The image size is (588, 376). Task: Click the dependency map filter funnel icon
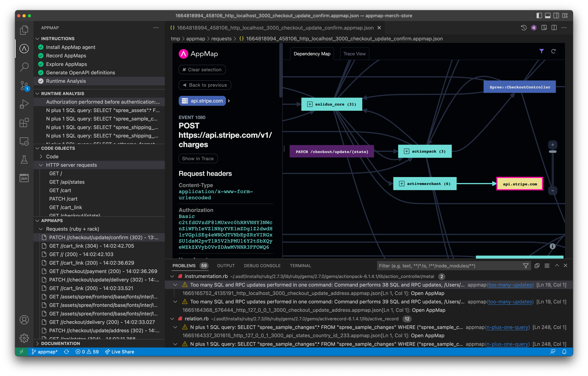point(541,51)
